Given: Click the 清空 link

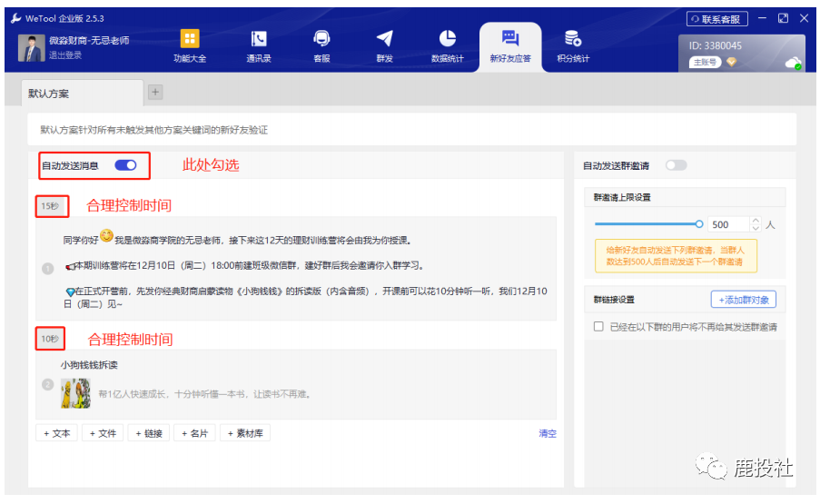Looking at the screenshot, I should 548,433.
